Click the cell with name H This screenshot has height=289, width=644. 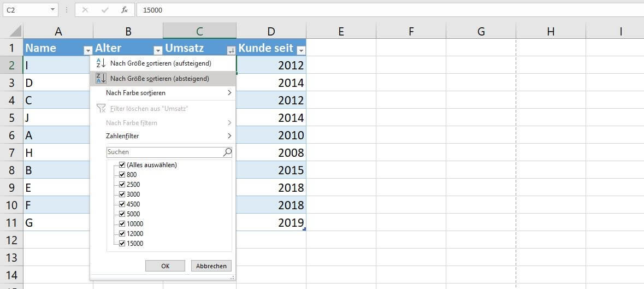(x=57, y=153)
